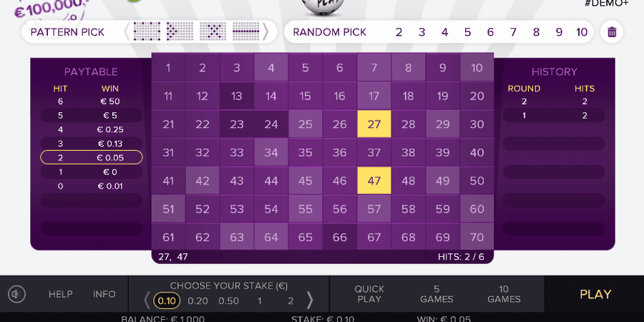Open the INFO menu item

(x=104, y=294)
